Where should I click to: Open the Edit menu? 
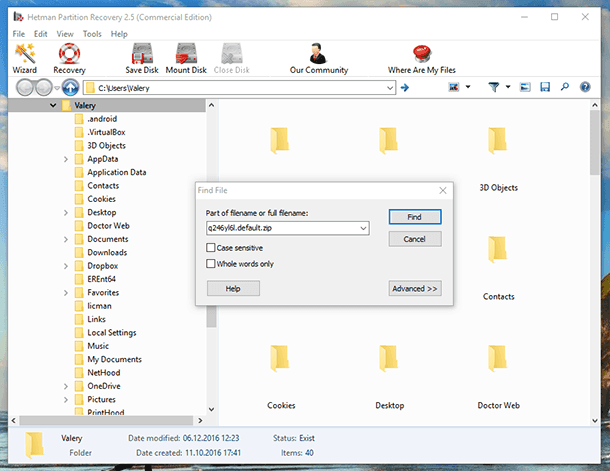[40, 34]
